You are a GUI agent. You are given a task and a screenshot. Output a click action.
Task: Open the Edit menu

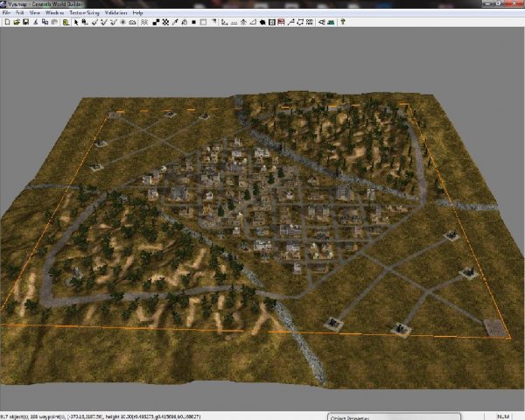click(x=19, y=13)
